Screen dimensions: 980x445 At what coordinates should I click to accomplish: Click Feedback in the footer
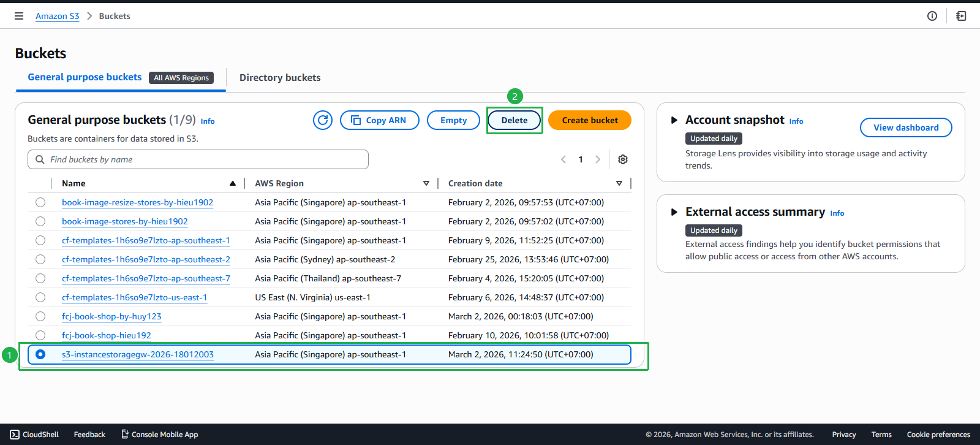[89, 435]
